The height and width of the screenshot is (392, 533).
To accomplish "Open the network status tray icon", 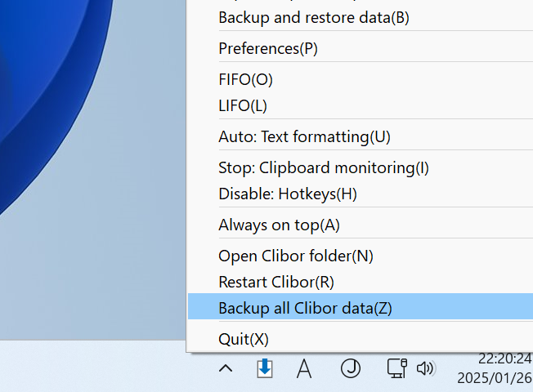I will tap(397, 368).
